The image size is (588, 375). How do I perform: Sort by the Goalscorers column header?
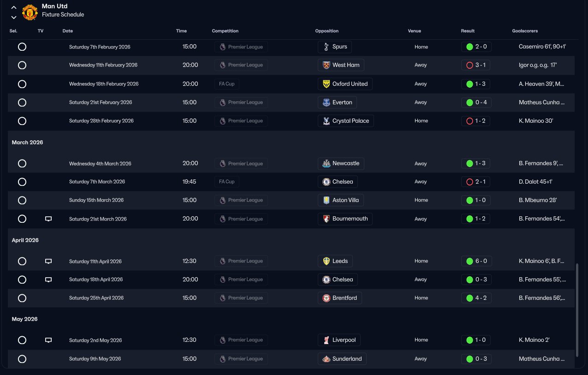pos(525,31)
